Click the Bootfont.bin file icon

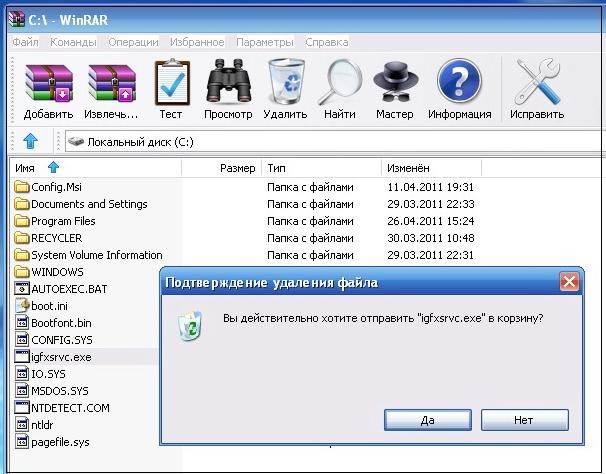click(x=22, y=322)
